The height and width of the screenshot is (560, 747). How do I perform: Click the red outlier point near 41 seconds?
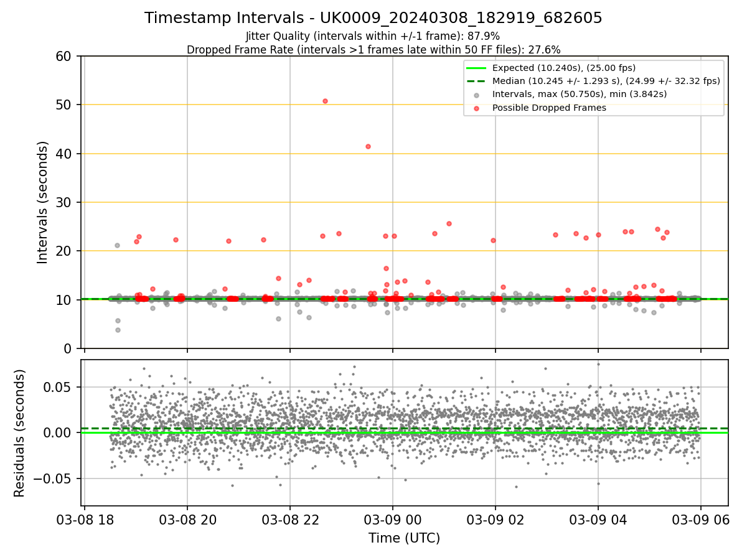pyautogui.click(x=368, y=146)
